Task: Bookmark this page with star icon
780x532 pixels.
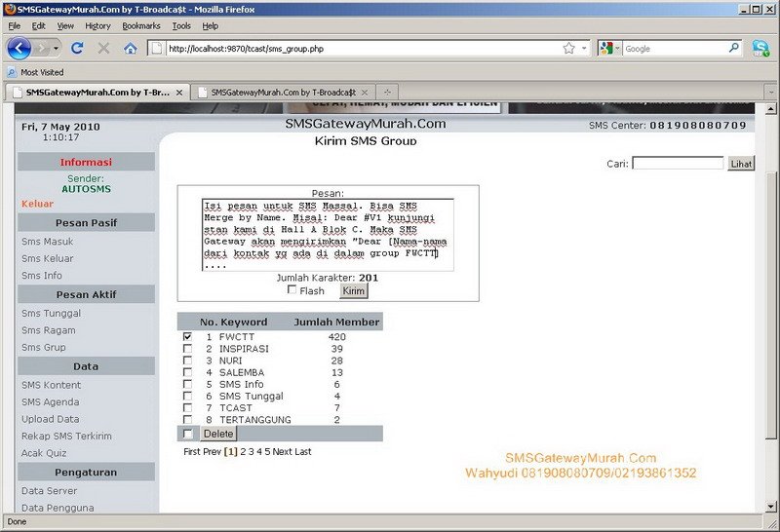Action: pyautogui.click(x=568, y=48)
